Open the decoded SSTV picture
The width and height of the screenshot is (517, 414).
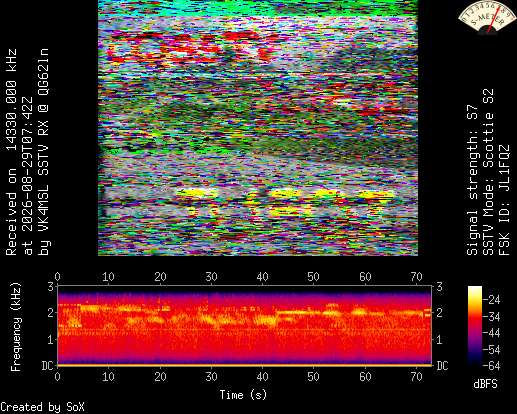pyautogui.click(x=258, y=128)
